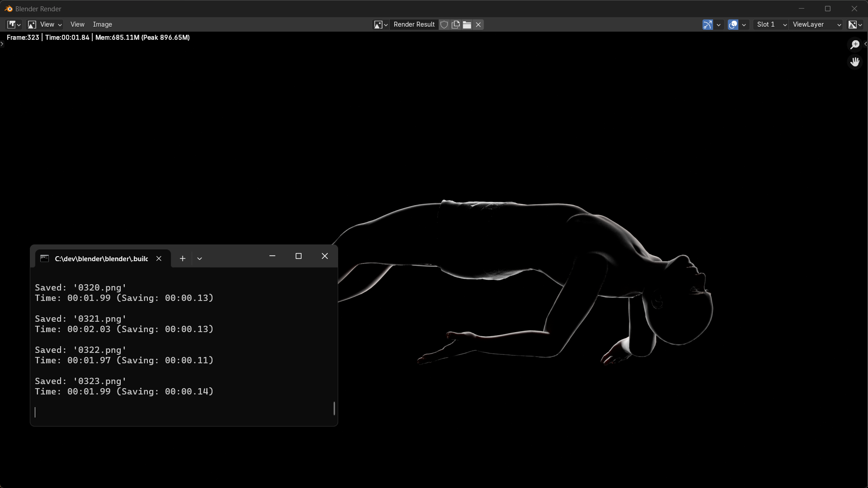
Task: Click the 'Mem:685.11M (Peak 896.65M)' text
Action: (x=142, y=38)
